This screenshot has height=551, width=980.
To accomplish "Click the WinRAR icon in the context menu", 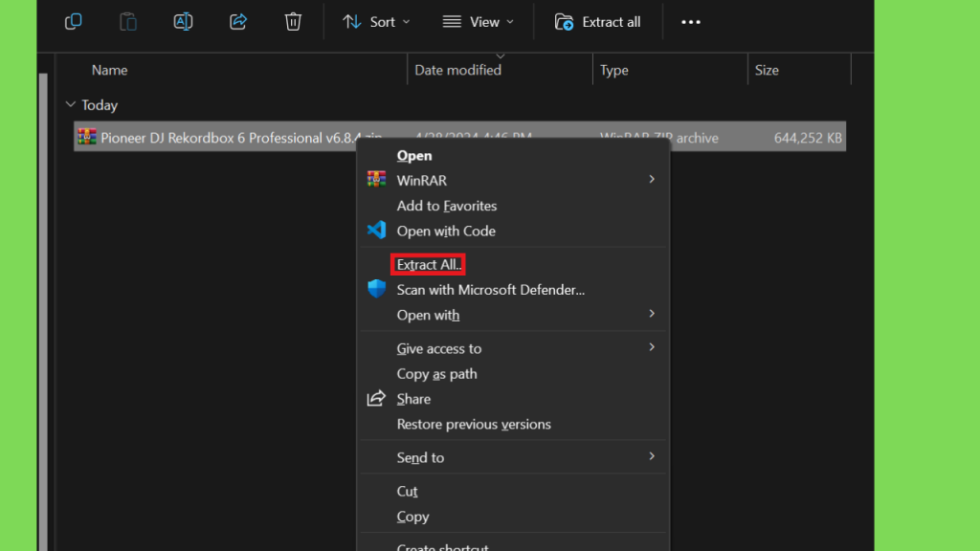I will pos(376,180).
